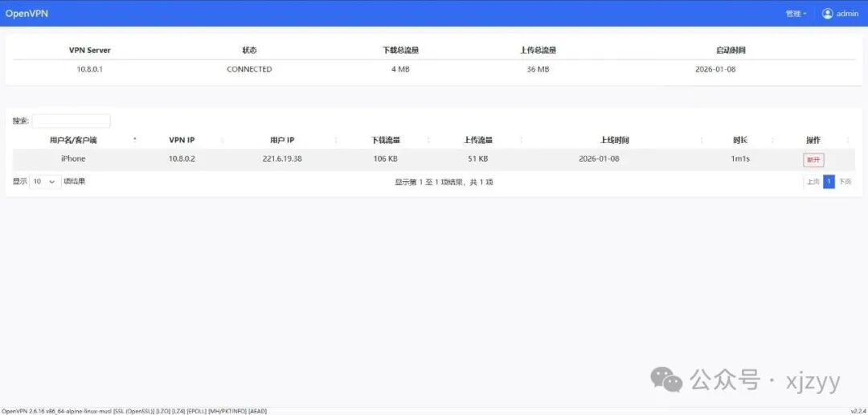
Task: Click sort icon beside VPN IP header
Action: click(222, 140)
